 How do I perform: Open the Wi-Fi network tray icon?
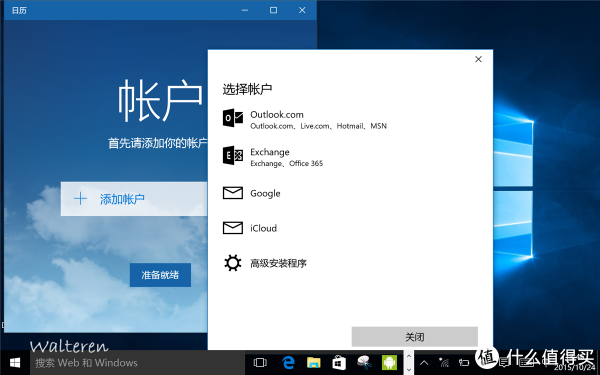(444, 362)
